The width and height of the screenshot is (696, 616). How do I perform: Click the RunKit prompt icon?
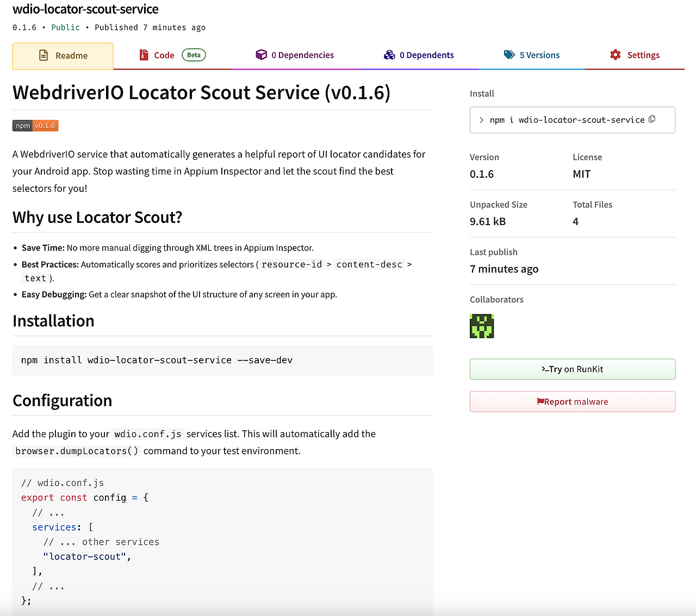(545, 369)
